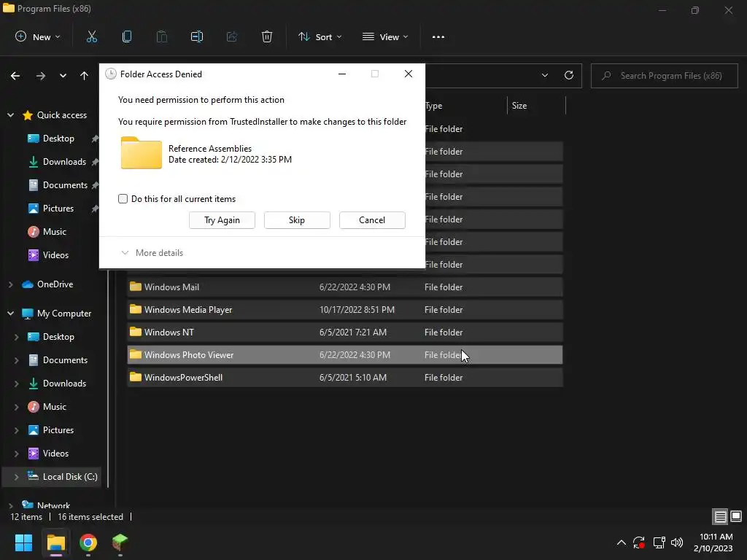Select the WindowsPowerShell folder row
Viewport: 747px width, 560px height.
click(345, 377)
